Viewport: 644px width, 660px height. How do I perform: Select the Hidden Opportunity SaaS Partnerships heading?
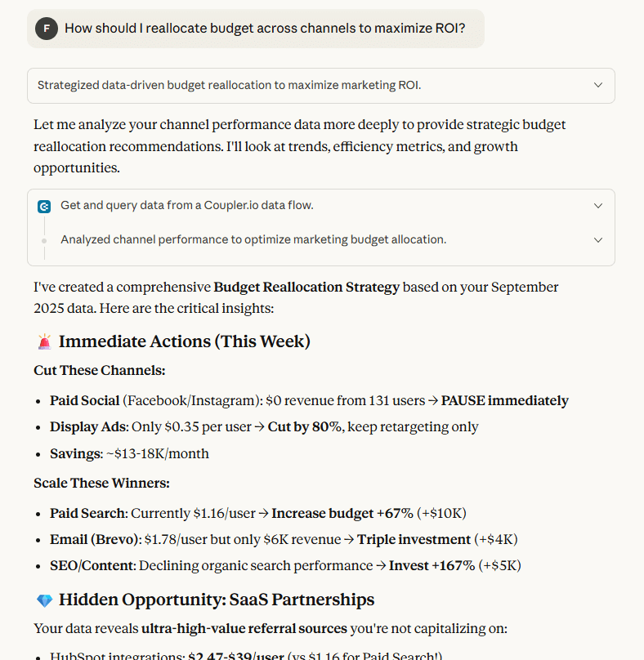[x=216, y=599]
